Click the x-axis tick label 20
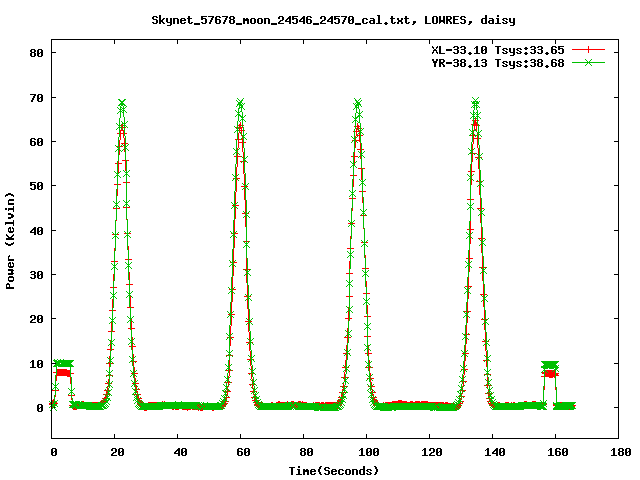The height and width of the screenshot is (480, 640). click(x=117, y=452)
